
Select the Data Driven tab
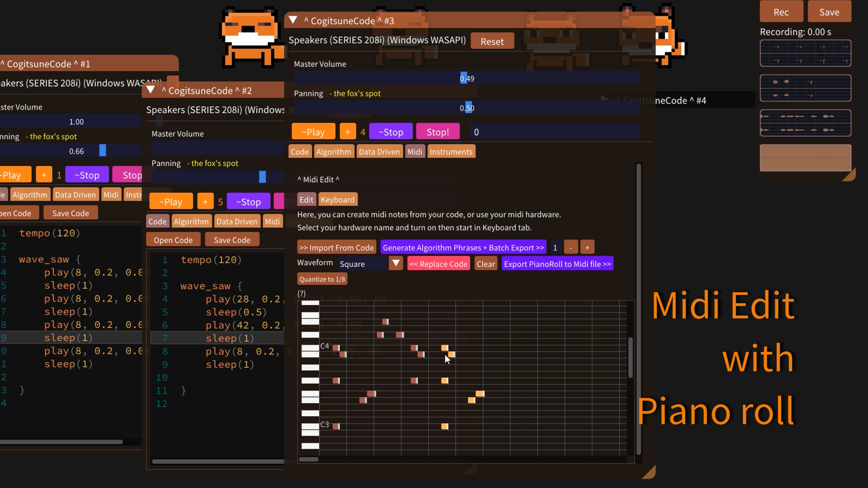379,151
